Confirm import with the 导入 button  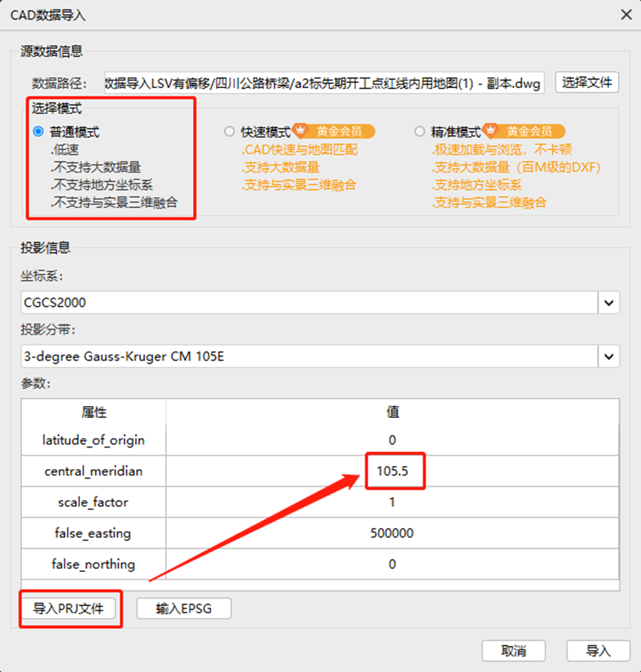[x=599, y=651]
